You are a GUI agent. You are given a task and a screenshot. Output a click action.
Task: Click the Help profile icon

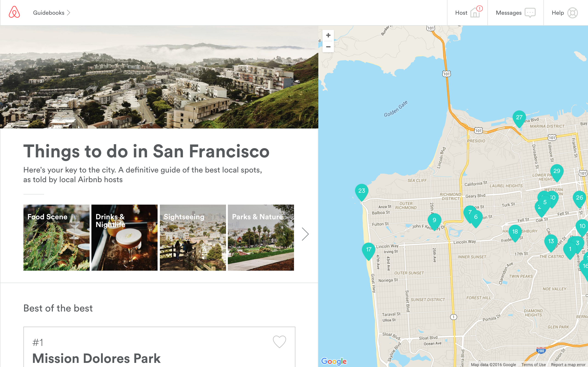(x=573, y=13)
